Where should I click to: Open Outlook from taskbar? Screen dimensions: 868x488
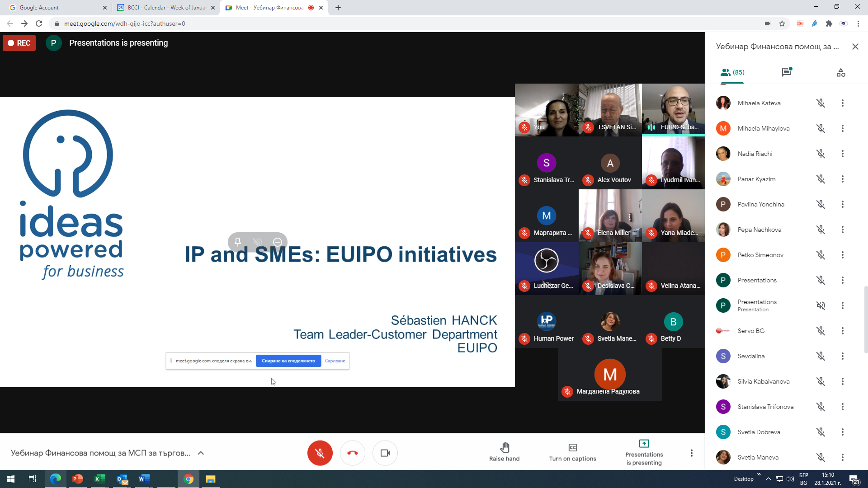click(x=122, y=479)
